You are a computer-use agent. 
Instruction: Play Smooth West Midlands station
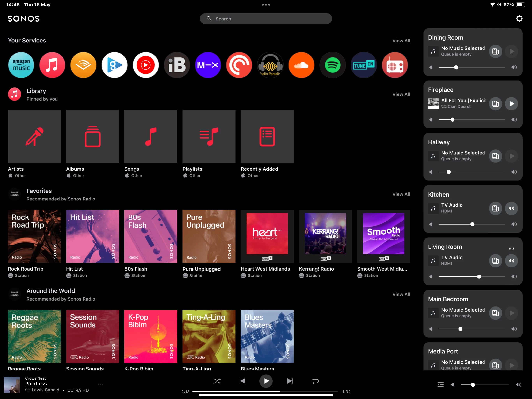coord(384,237)
